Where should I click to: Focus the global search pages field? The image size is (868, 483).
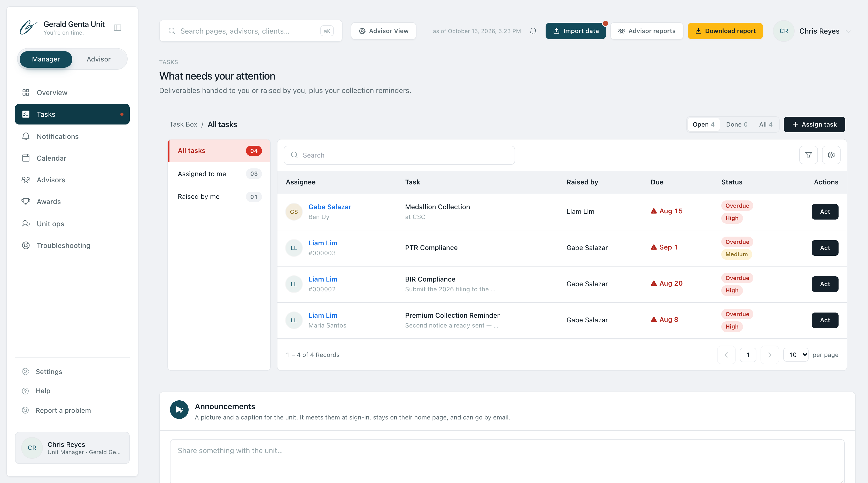pos(251,31)
